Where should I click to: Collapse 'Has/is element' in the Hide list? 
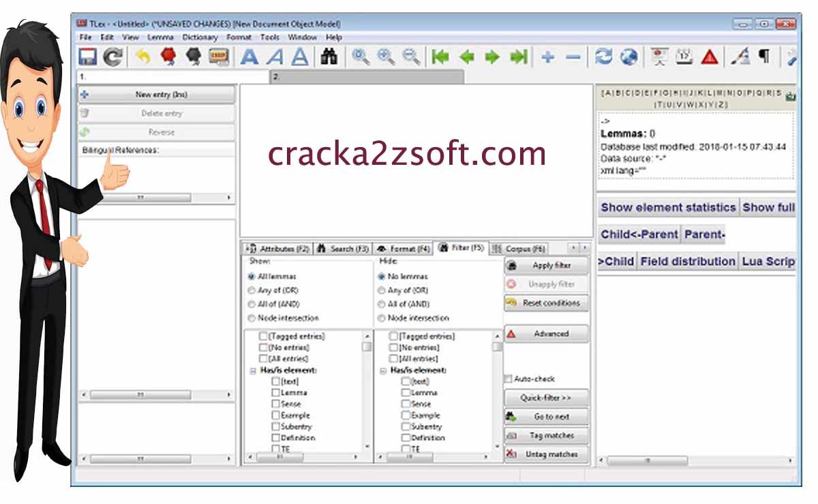[382, 371]
